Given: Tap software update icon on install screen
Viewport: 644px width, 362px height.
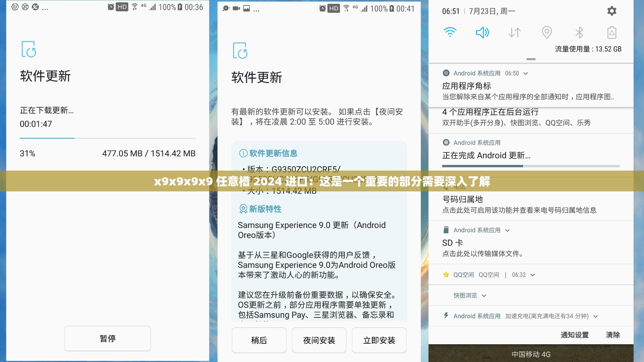Looking at the screenshot, I should point(240,51).
